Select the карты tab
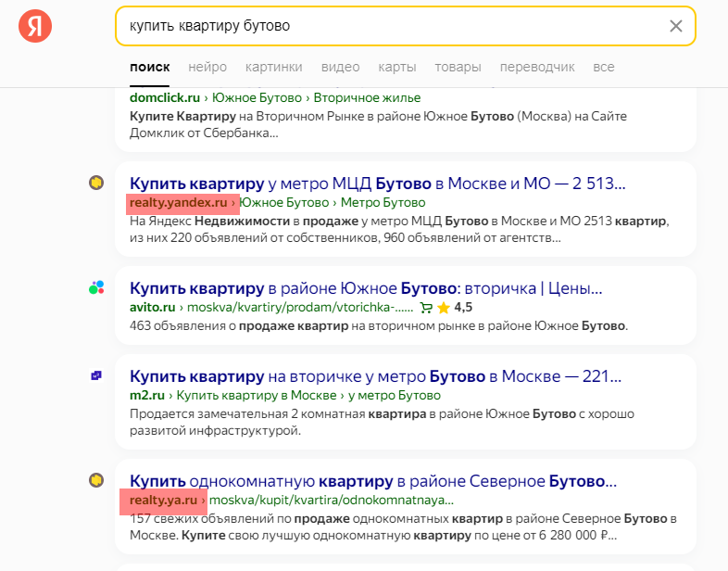Image resolution: width=728 pixels, height=571 pixels. (x=397, y=67)
